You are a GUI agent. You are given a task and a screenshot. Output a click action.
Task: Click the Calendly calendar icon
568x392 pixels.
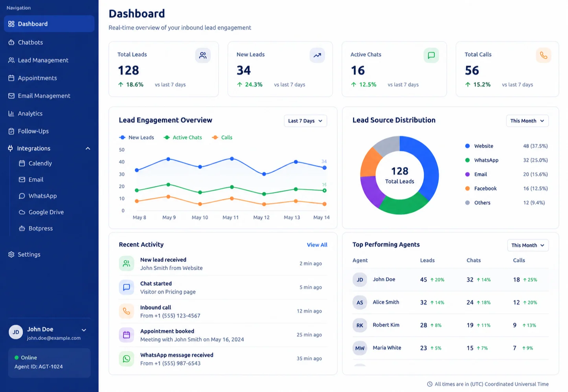[22, 163]
